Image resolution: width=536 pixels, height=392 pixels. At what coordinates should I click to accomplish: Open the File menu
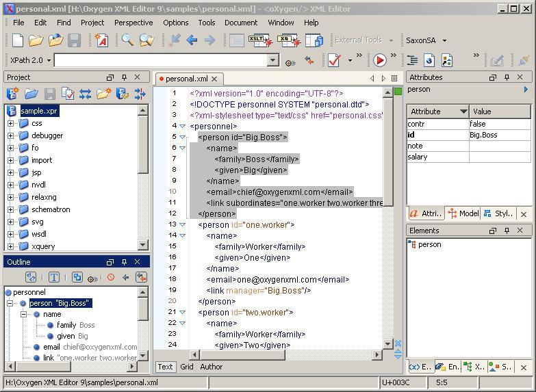18,23
